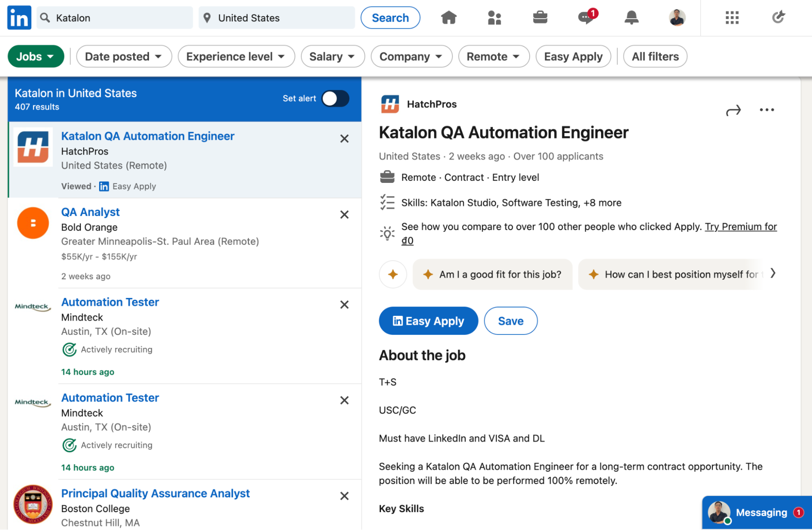Save the job with Save button
812x530 pixels.
[511, 321]
